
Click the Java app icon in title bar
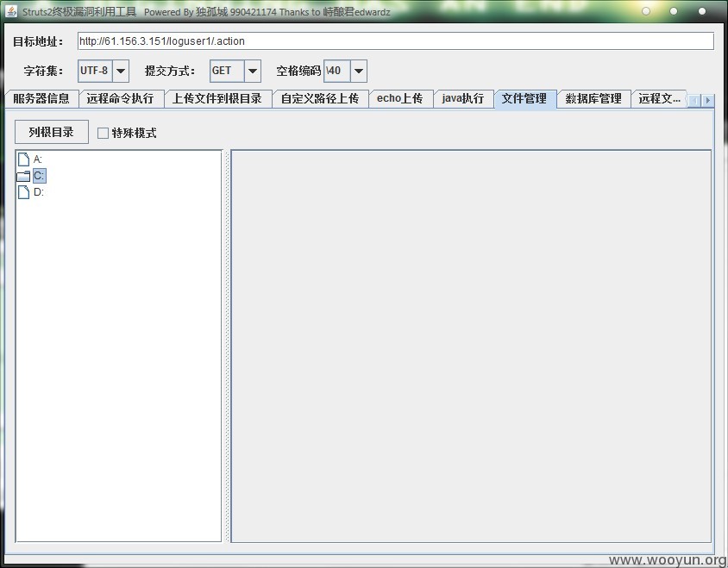point(11,11)
